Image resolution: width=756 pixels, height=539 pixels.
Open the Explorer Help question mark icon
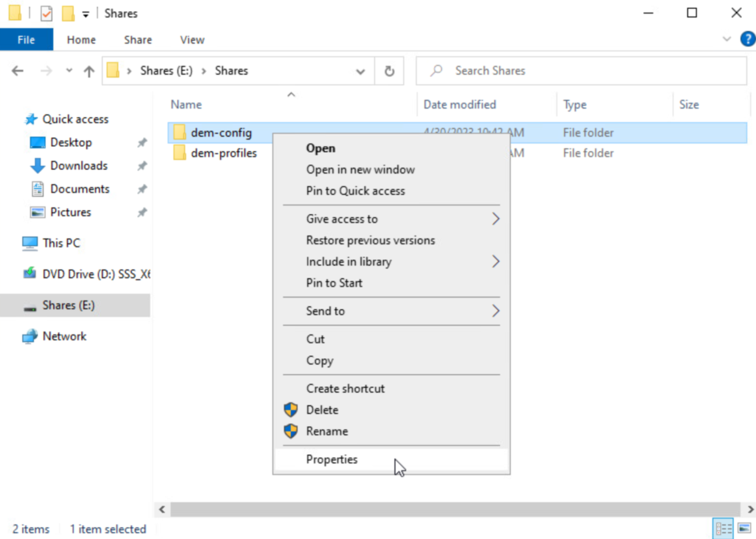tap(746, 40)
